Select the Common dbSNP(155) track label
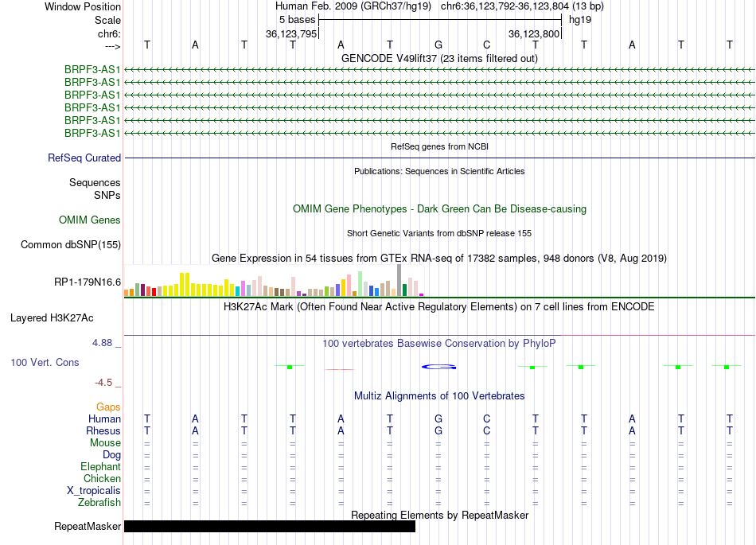756x545 pixels. click(71, 244)
